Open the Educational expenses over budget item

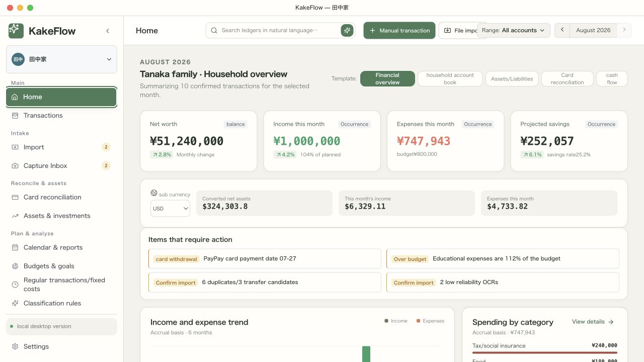[503, 259]
